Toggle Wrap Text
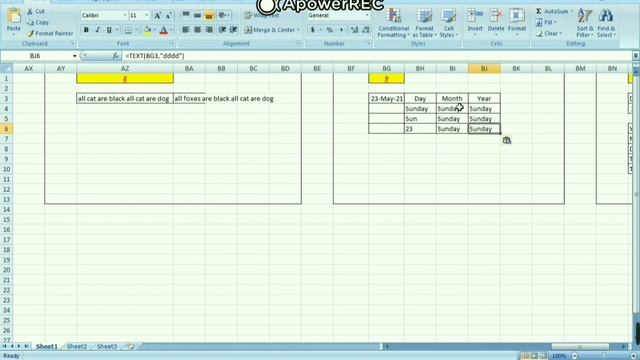 [x=262, y=16]
